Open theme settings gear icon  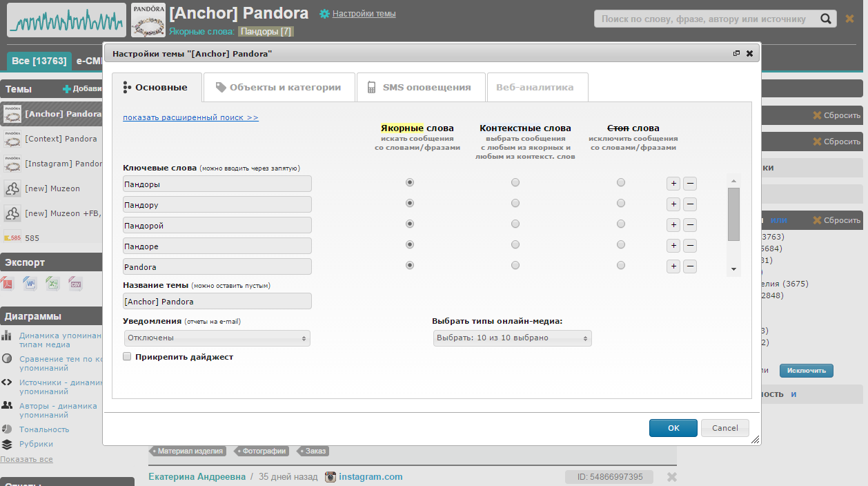point(324,14)
